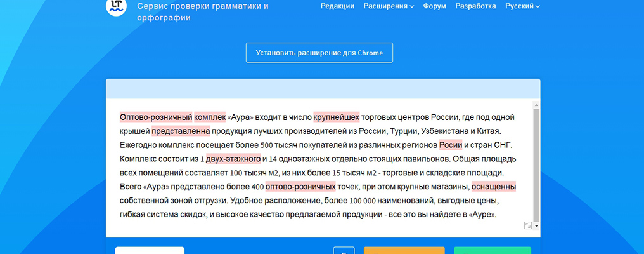The height and width of the screenshot is (254, 644).
Task: Expand the text area to fullscreen
Action: tap(528, 225)
